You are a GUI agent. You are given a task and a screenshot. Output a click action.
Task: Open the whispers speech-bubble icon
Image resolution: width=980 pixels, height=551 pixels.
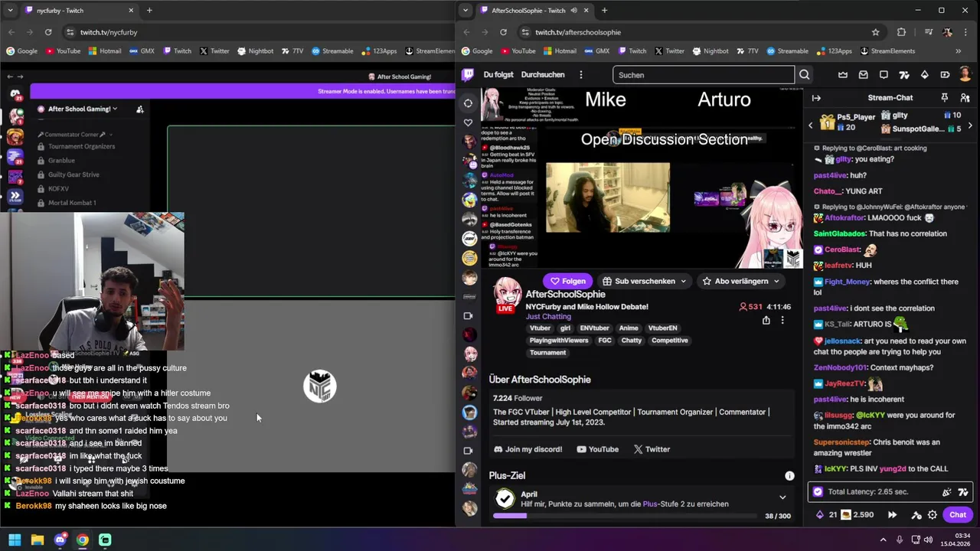pyautogui.click(x=884, y=74)
